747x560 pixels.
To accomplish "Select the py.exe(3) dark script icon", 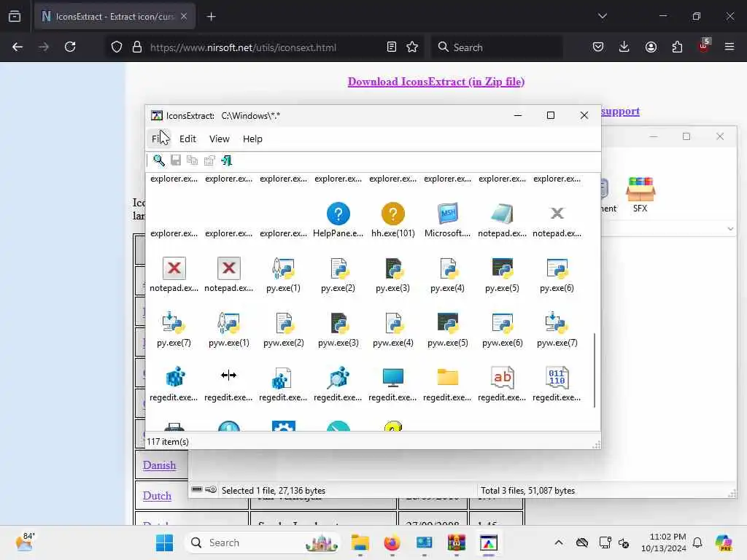I will pyautogui.click(x=393, y=268).
